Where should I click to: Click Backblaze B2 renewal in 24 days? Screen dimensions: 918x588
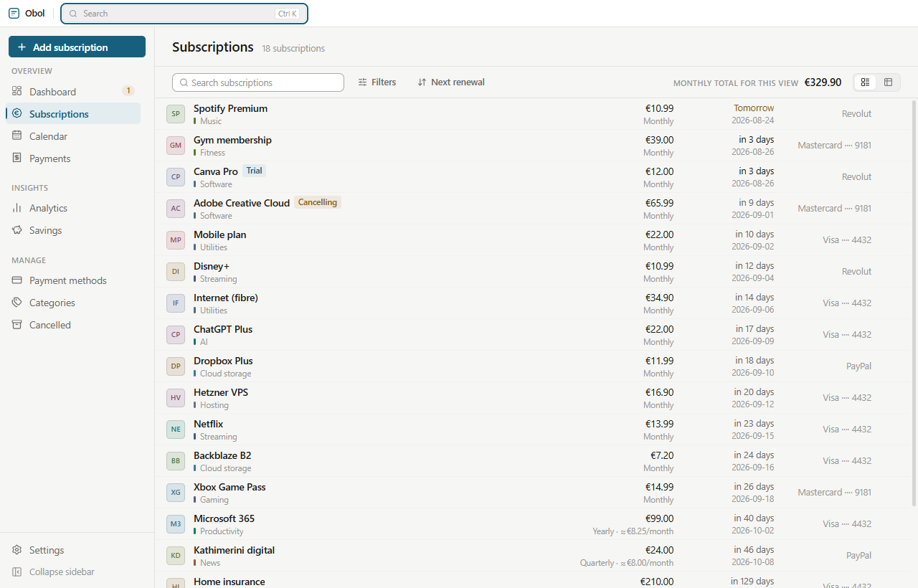click(754, 455)
